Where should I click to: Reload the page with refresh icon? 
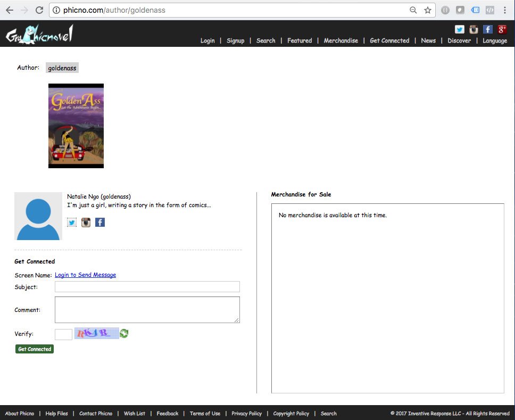pos(39,10)
